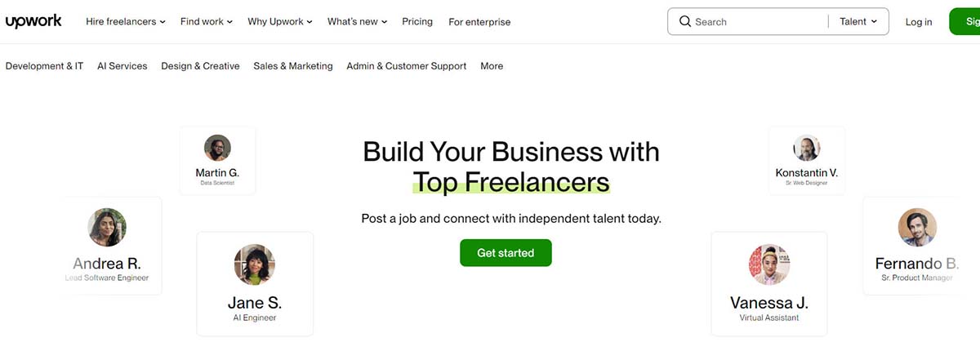Open Konstantin V.'s profile picture
980x360 pixels.
(806, 148)
